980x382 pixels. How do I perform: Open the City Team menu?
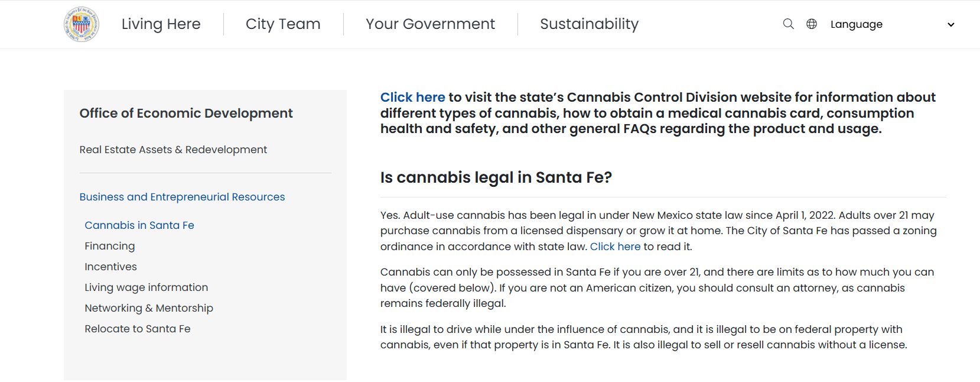pyautogui.click(x=283, y=24)
